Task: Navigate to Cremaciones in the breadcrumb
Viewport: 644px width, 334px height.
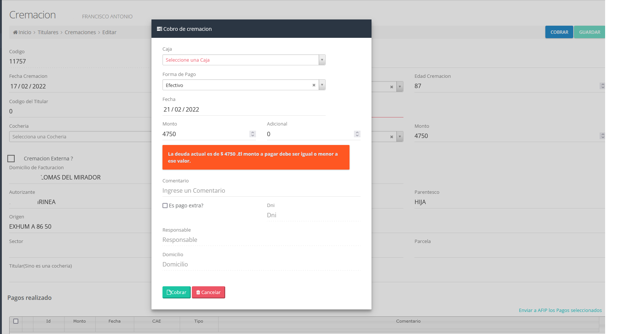Action: click(80, 32)
